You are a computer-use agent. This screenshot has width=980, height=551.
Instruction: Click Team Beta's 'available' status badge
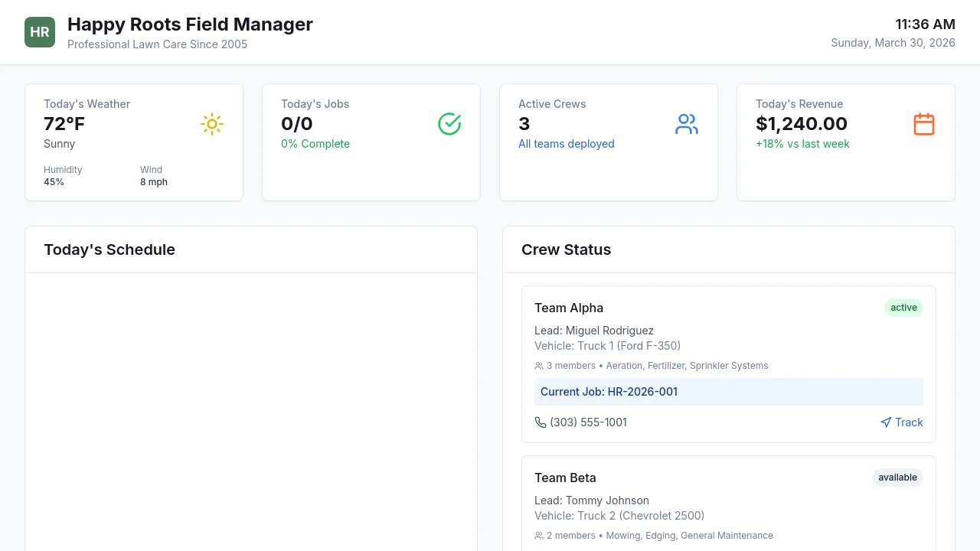(897, 478)
